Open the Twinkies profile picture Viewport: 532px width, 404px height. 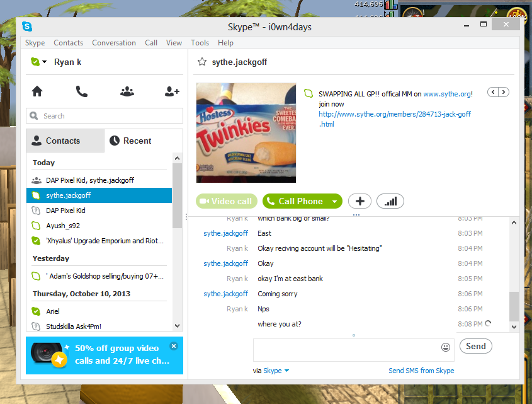tap(246, 133)
